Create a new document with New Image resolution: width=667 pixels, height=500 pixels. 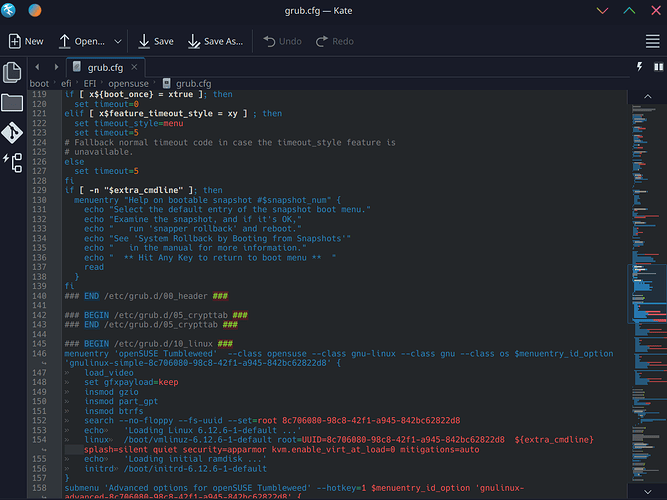(26, 41)
